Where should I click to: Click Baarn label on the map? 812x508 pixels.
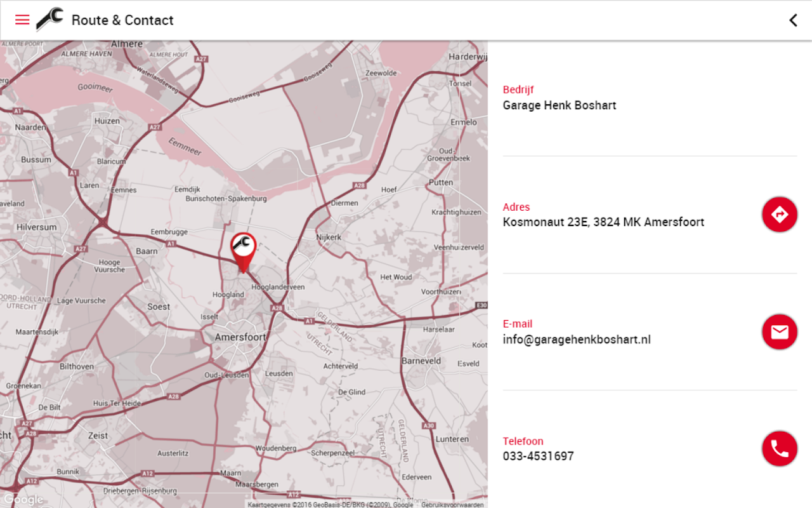(x=147, y=251)
